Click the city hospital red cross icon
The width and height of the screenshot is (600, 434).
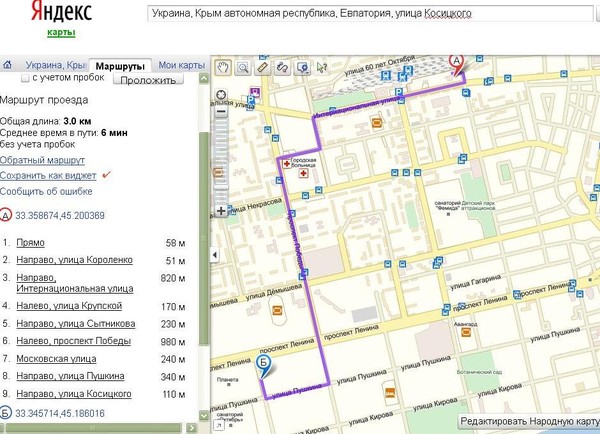[303, 174]
